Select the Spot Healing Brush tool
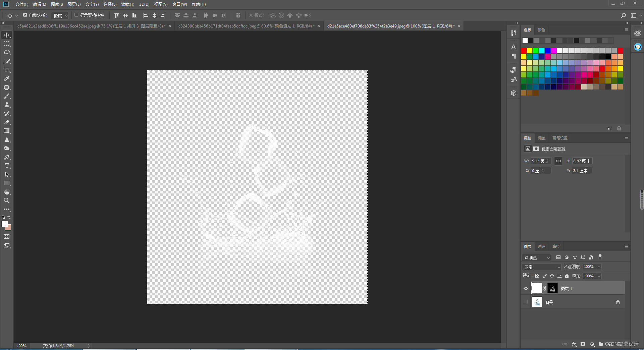The width and height of the screenshot is (644, 350). tap(7, 87)
